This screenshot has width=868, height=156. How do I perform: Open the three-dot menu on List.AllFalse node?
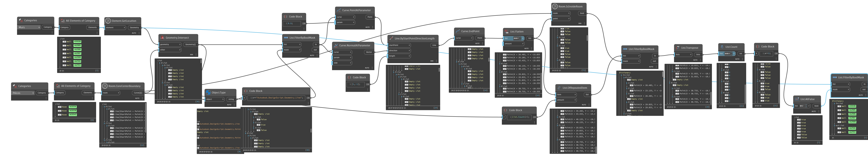(818, 111)
